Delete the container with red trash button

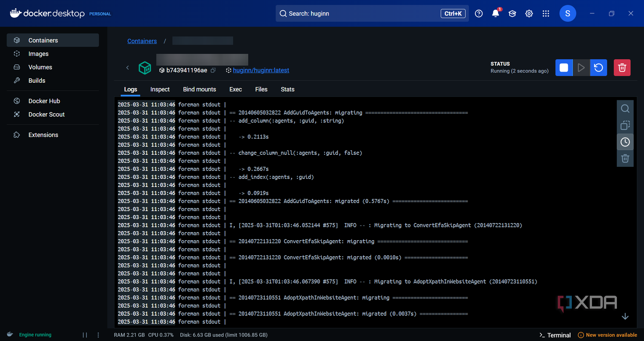coord(622,68)
